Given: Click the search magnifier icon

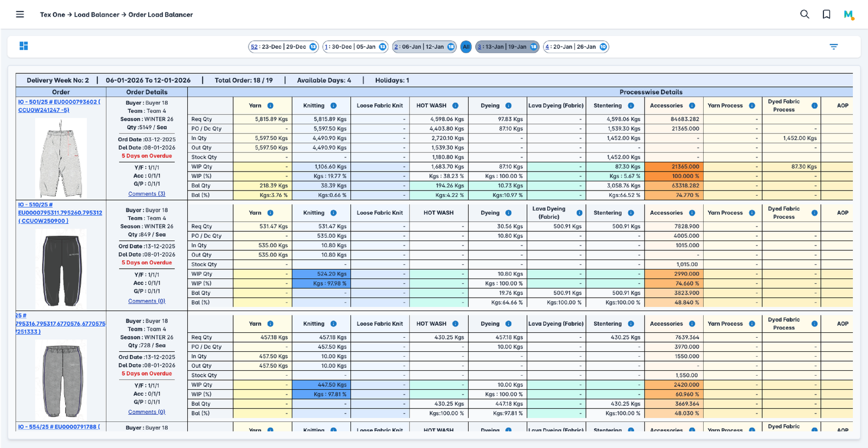Looking at the screenshot, I should pyautogui.click(x=805, y=15).
